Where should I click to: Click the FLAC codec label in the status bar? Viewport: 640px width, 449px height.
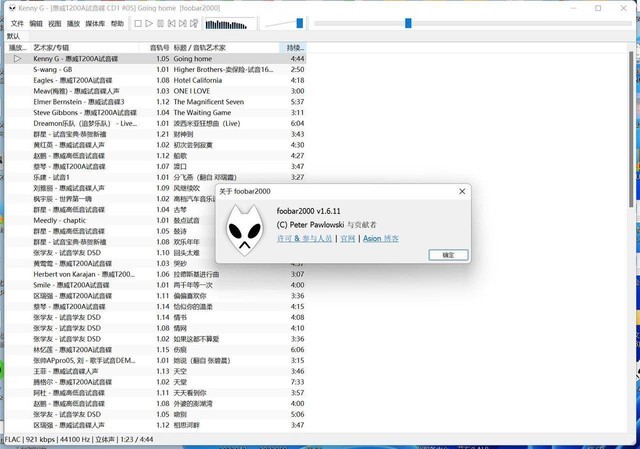12,440
